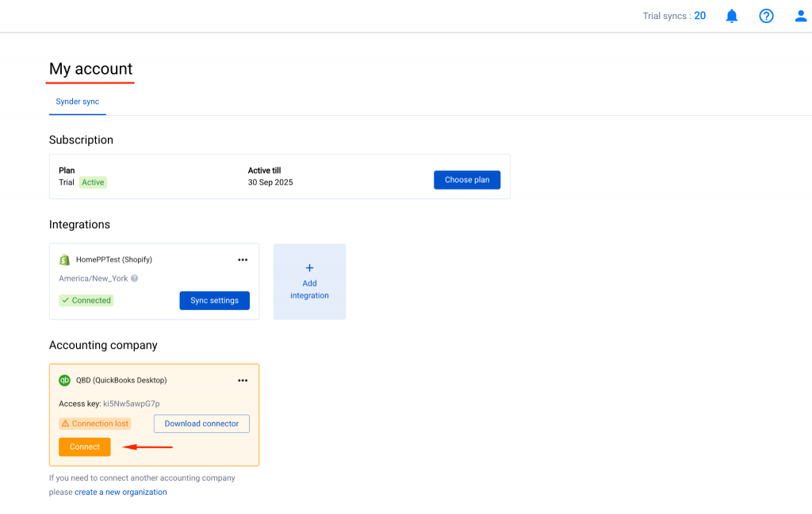The width and height of the screenshot is (812, 514).
Task: Click the 30 Sep 2025 date
Action: coord(270,182)
